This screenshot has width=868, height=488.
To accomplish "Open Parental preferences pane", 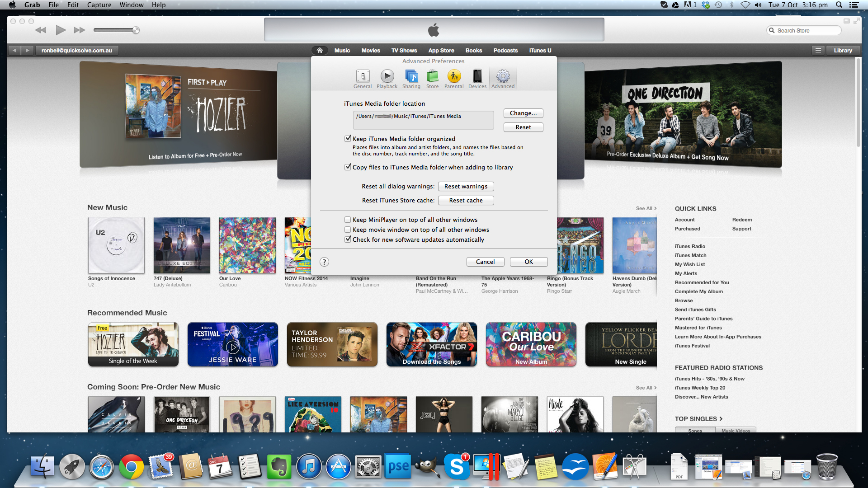I will click(454, 79).
